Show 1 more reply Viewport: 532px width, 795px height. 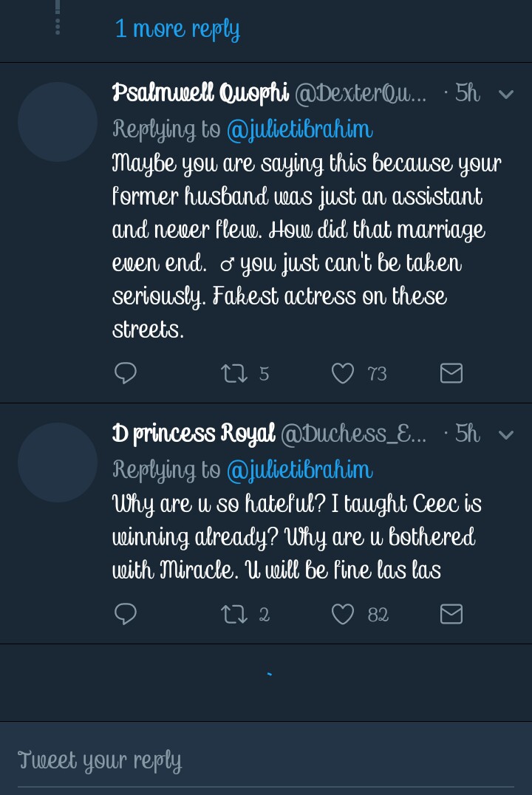pyautogui.click(x=177, y=29)
